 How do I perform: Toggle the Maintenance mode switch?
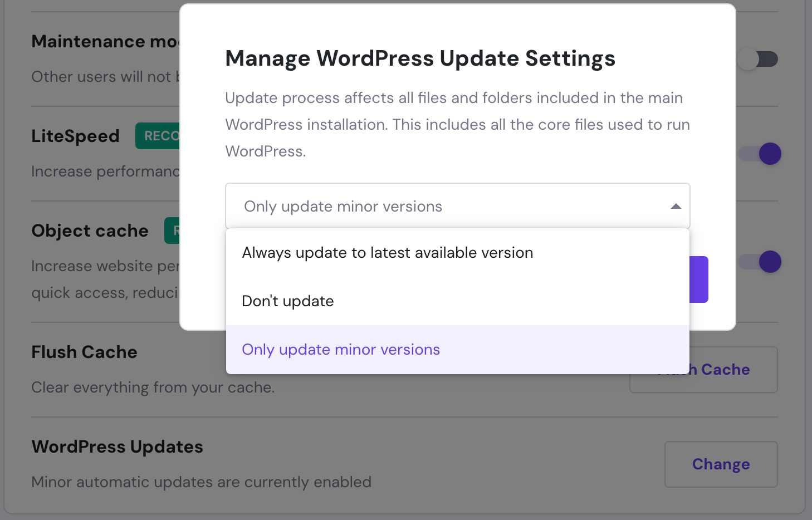pos(758,59)
